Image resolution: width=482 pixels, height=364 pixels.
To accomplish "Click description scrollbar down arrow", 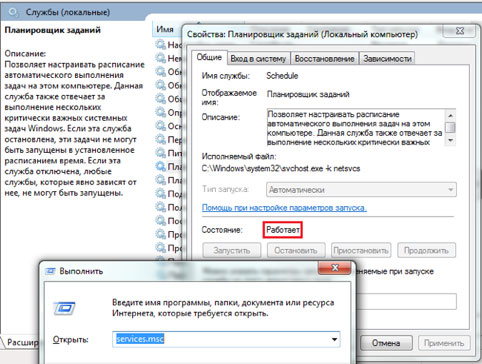I will (450, 141).
